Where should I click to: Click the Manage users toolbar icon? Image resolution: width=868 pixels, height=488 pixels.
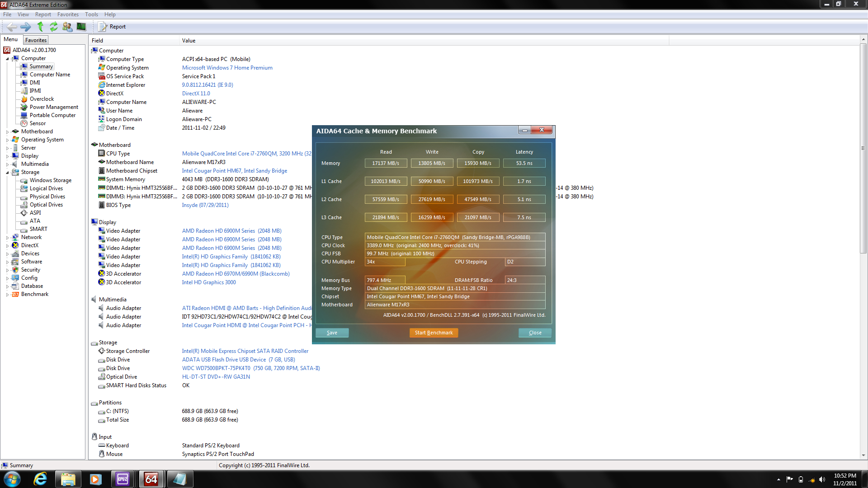click(67, 27)
